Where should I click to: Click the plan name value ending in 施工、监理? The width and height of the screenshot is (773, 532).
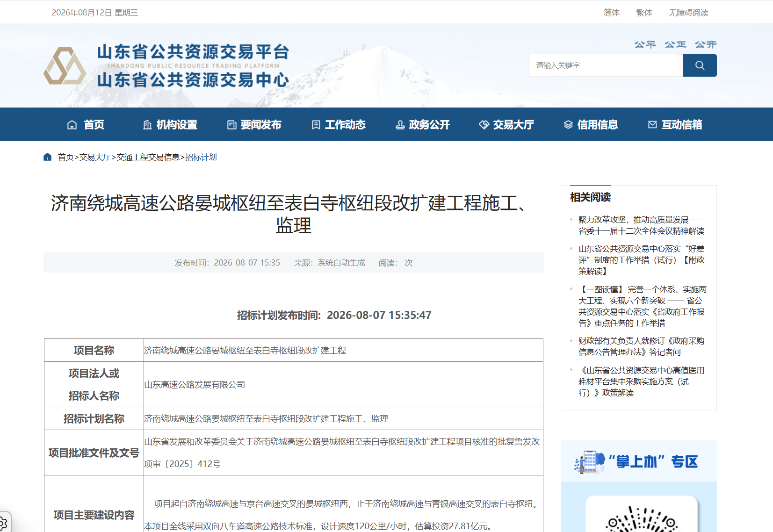[x=266, y=418]
